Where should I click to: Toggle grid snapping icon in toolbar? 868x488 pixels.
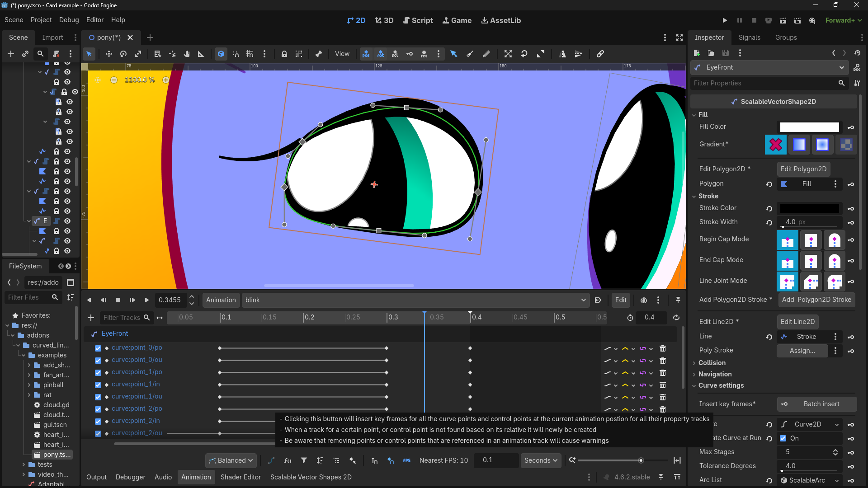250,54
